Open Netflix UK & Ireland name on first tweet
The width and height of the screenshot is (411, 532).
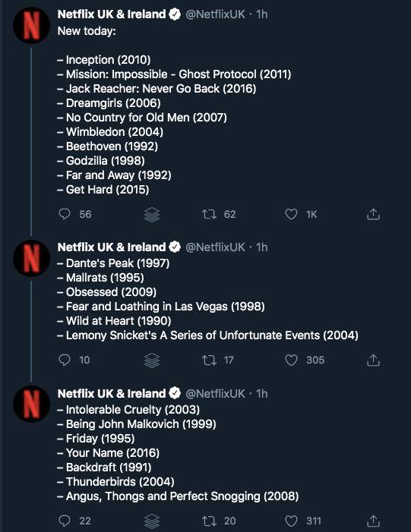pyautogui.click(x=112, y=14)
